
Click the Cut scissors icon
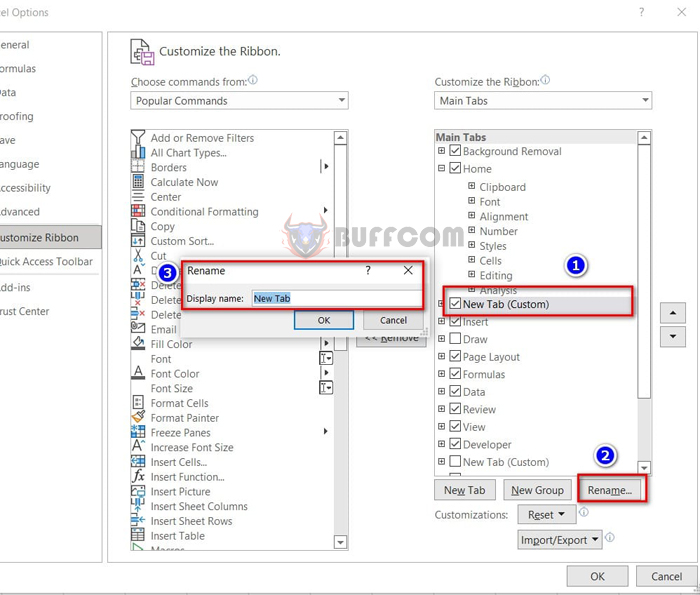138,255
